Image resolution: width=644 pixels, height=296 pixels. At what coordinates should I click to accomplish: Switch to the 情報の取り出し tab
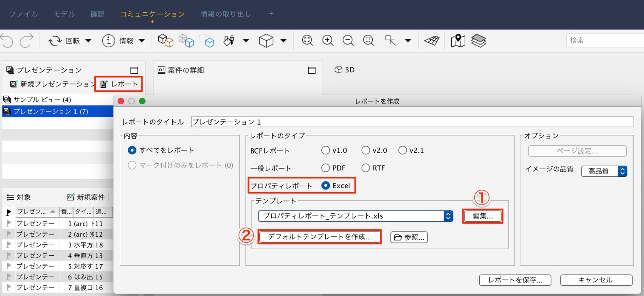point(226,14)
